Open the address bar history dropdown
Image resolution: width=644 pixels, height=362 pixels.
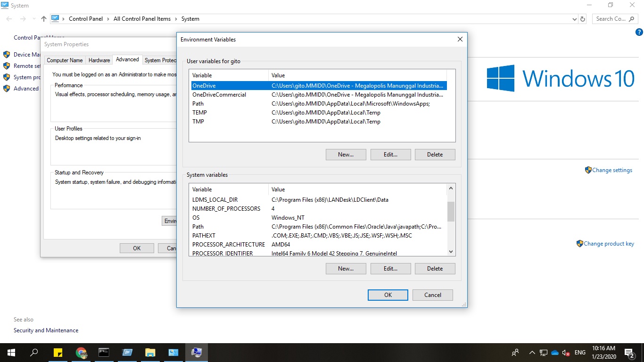pyautogui.click(x=574, y=19)
